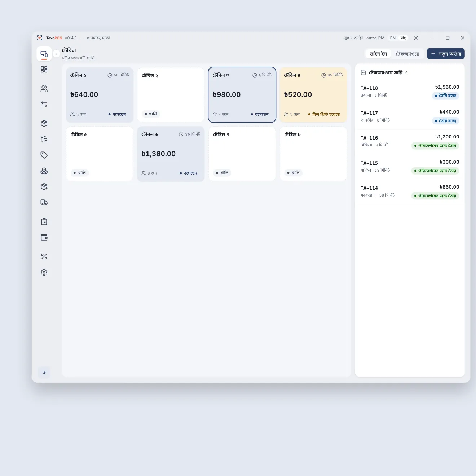Screen dimensions: 476x476
Task: Click the ত button at sidebar bottom
Action: pyautogui.click(x=44, y=372)
